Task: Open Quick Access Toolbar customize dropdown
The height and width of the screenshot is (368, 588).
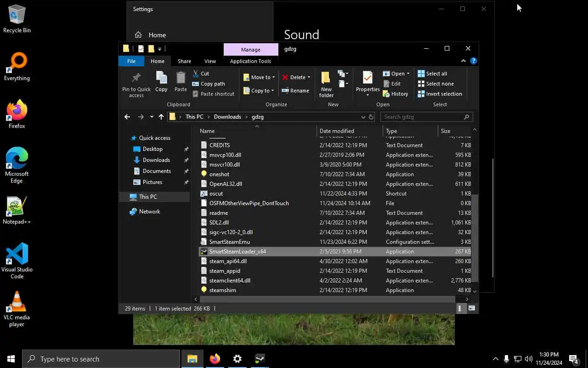Action: coord(159,49)
